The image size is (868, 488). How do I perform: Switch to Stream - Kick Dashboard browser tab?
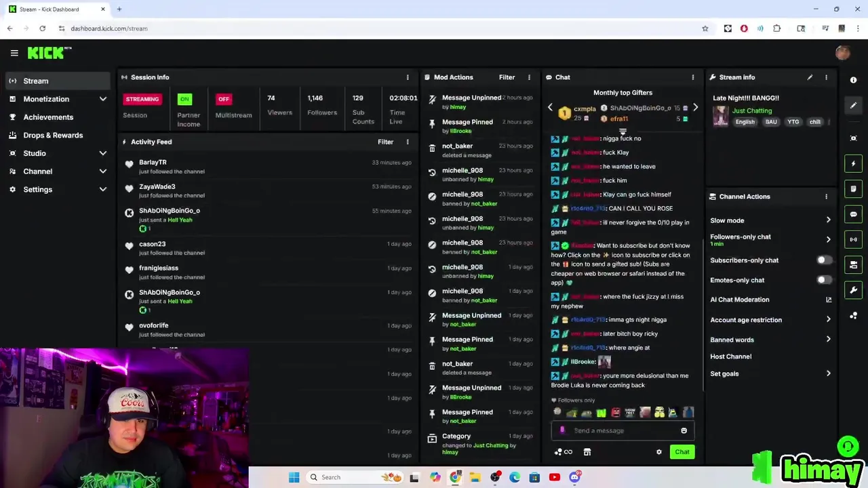tap(56, 9)
